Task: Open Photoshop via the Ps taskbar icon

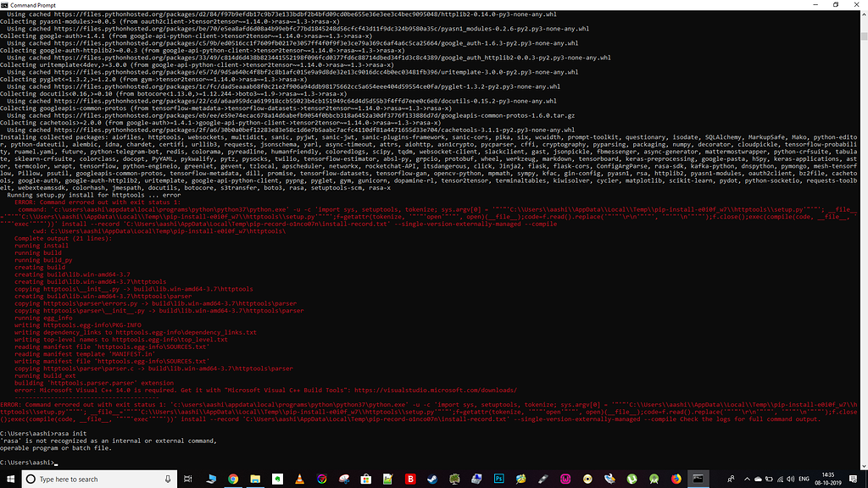Action: [x=498, y=479]
